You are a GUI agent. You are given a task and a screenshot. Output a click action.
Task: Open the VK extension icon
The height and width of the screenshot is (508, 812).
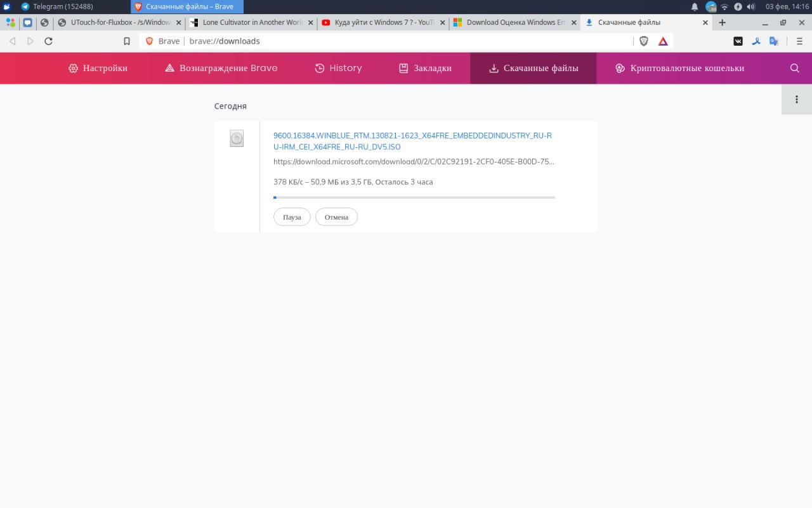pyautogui.click(x=738, y=41)
